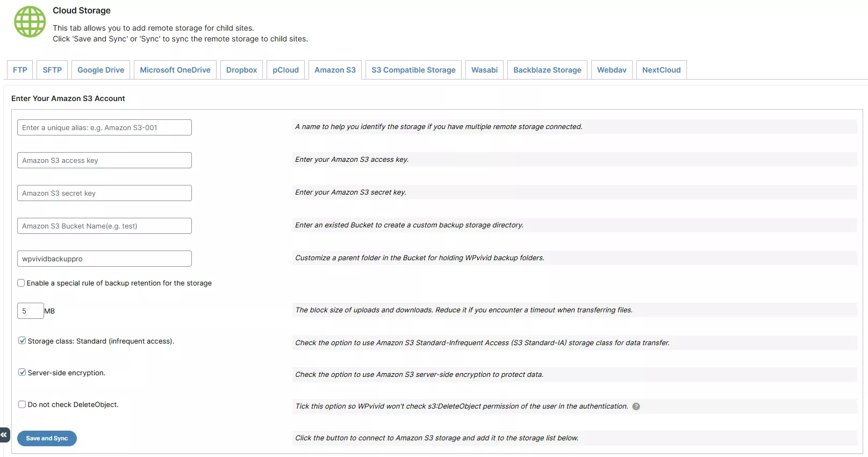
Task: Switch to the FTP tab
Action: tap(20, 70)
